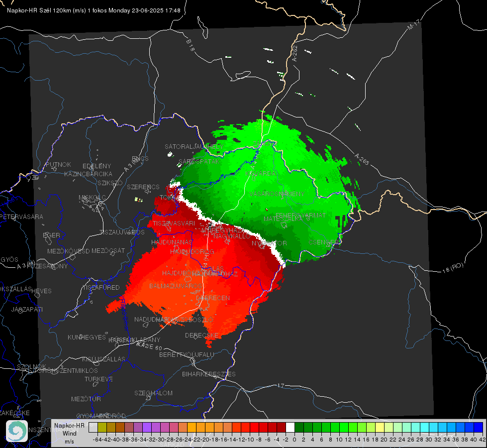Click the 18 (RO) road label
The image size is (487, 448).
[x=453, y=268]
